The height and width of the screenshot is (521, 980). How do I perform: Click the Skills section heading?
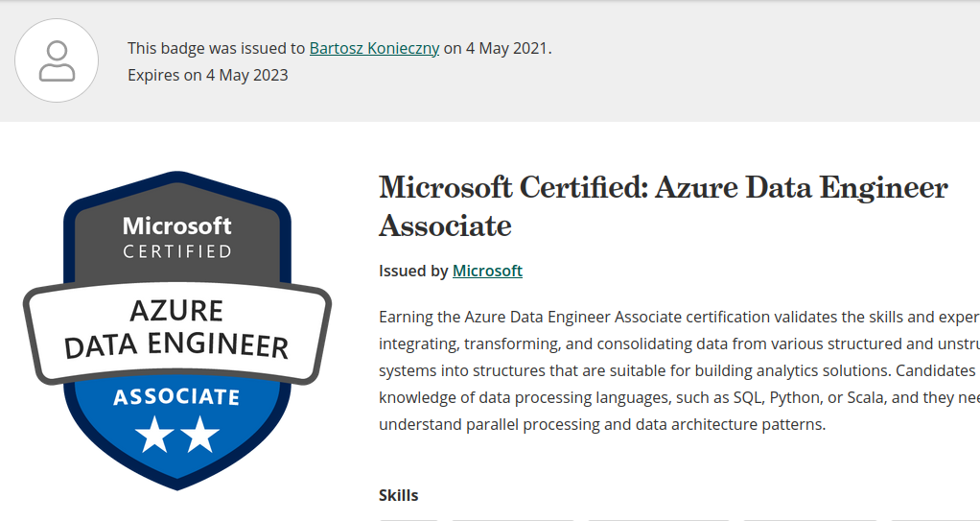[x=399, y=495]
